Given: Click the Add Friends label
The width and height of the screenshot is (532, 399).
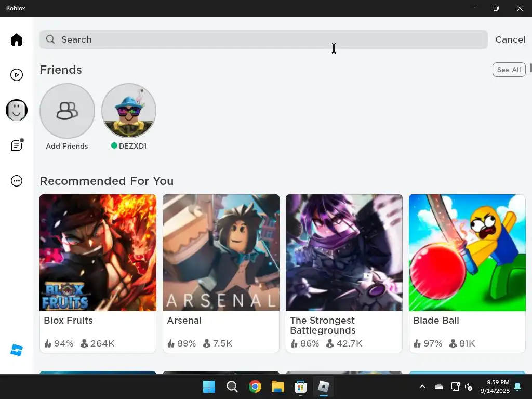Looking at the screenshot, I should 67,146.
